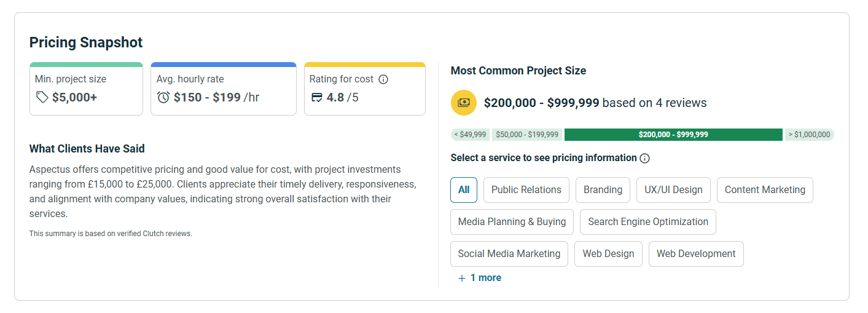Click the green $200,000 - $999,999 bar segment
The height and width of the screenshot is (313, 868).
(x=673, y=135)
